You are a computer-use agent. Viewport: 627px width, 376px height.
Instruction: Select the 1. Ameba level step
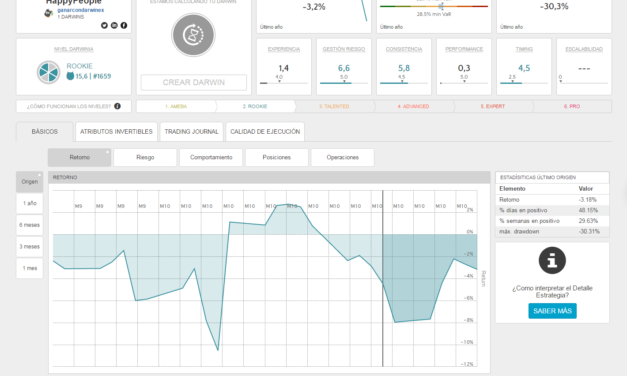[x=176, y=106]
